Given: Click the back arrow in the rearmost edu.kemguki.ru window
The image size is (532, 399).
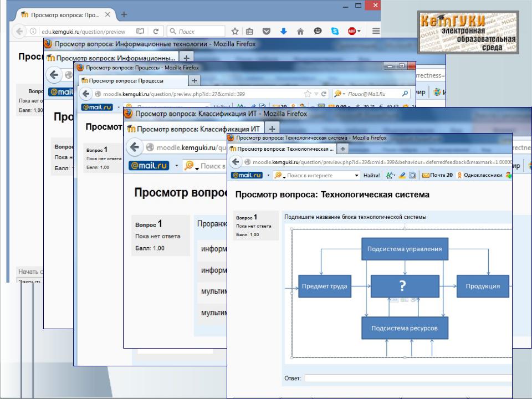Looking at the screenshot, I should (19, 31).
